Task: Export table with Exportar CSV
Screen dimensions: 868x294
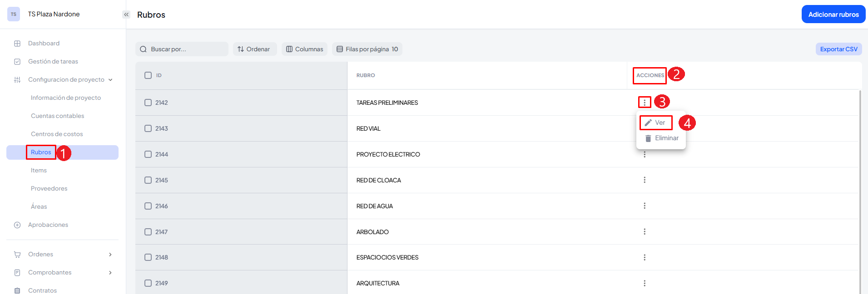Action: pos(838,49)
